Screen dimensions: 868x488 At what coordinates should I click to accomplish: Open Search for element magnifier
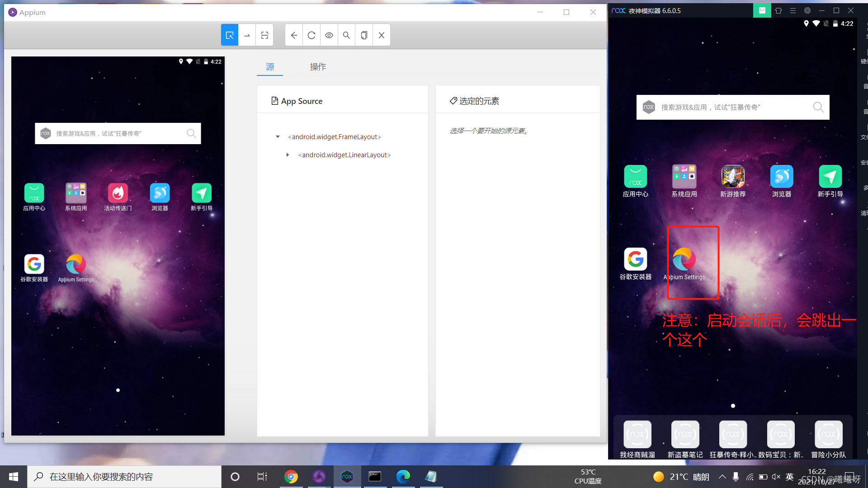[x=346, y=35]
